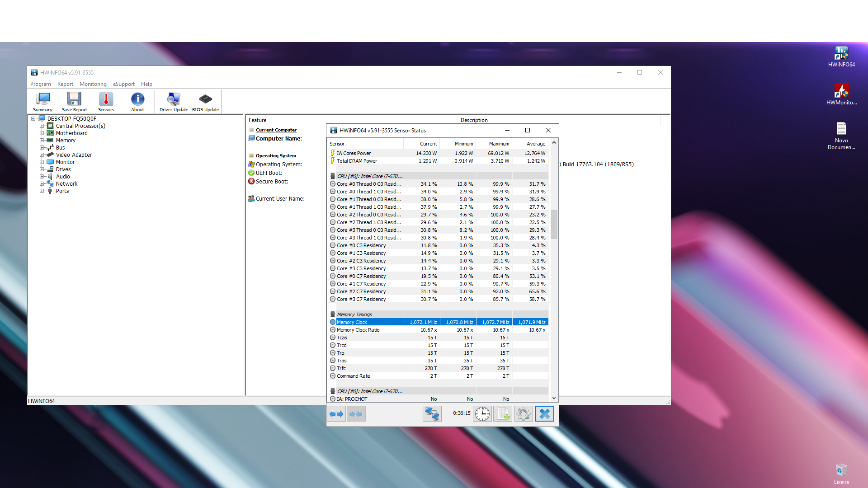This screenshot has width=868, height=488.
Task: Click the Sensor column header
Action: 365,144
